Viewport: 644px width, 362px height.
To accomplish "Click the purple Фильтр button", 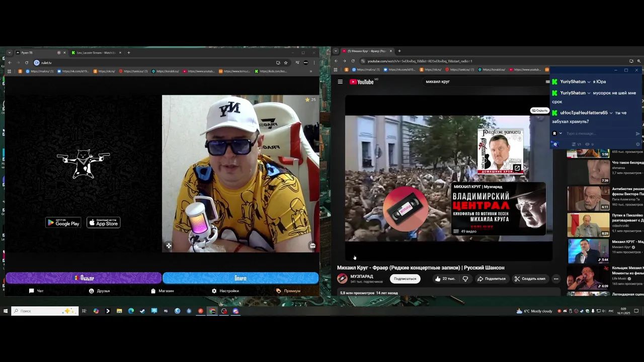I will point(84,278).
